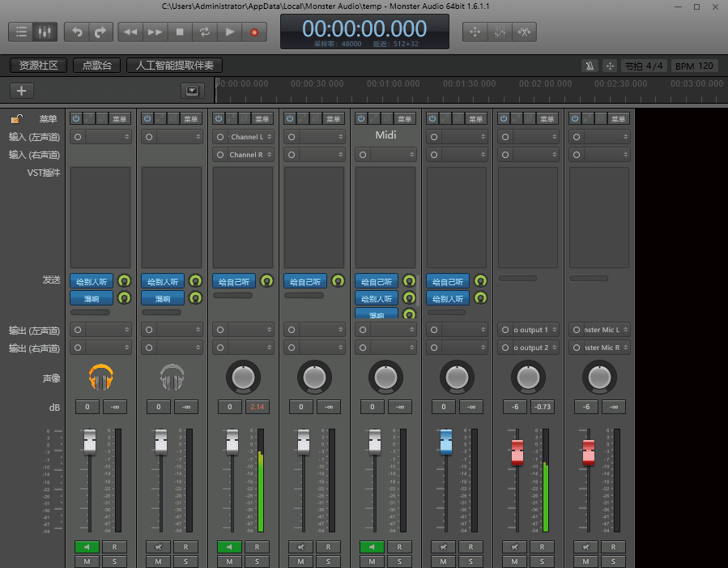728x568 pixels.
Task: Expand the track list dropdown arrow button
Action: click(x=191, y=91)
